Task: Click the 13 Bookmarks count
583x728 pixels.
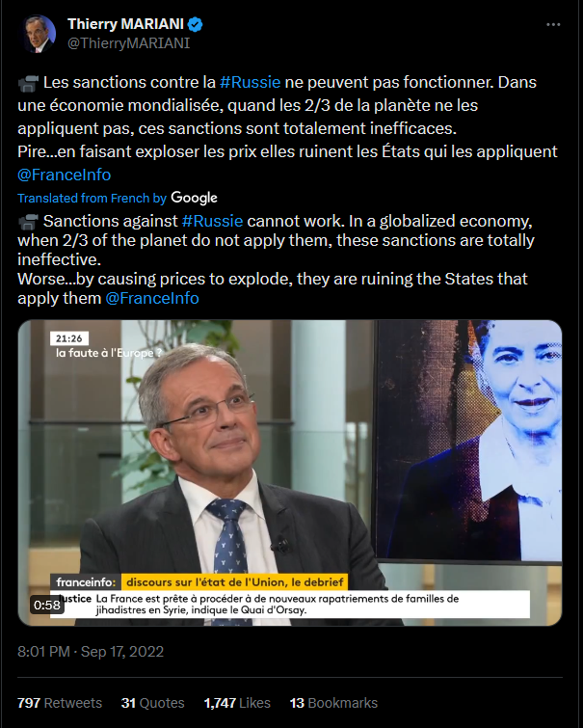Action: 333,703
